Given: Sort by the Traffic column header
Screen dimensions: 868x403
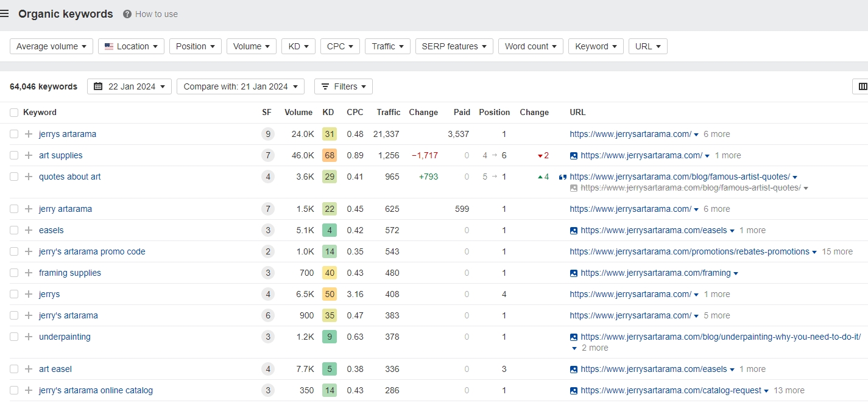Looking at the screenshot, I should (389, 112).
